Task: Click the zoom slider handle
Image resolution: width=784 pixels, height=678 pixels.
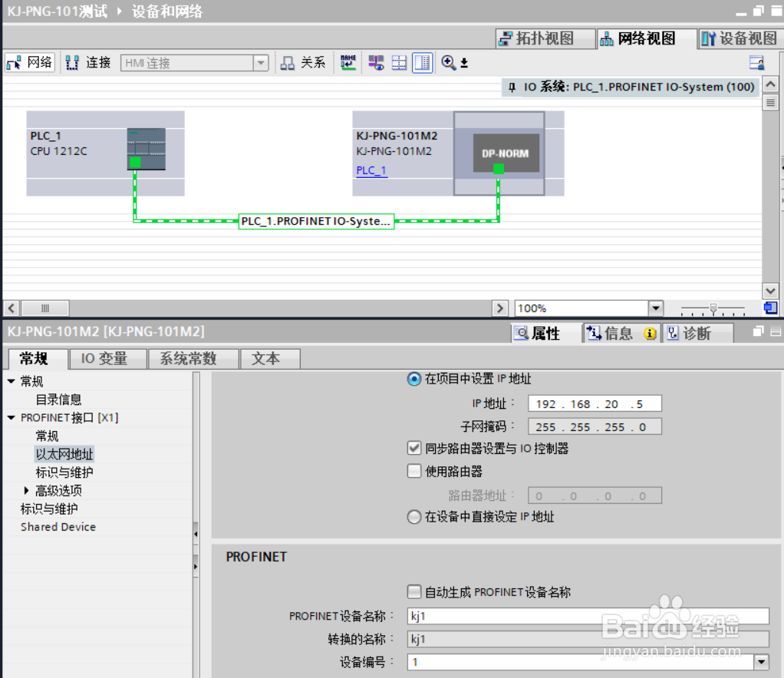Action: coord(713,308)
